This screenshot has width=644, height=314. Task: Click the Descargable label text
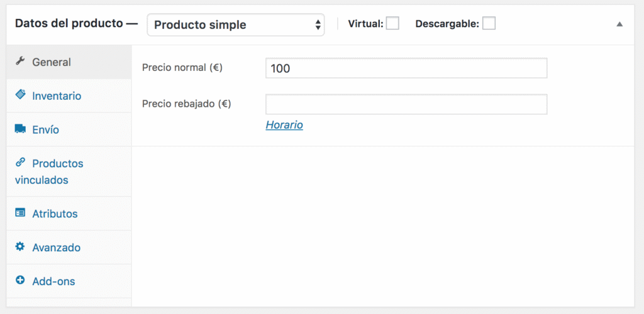[447, 24]
